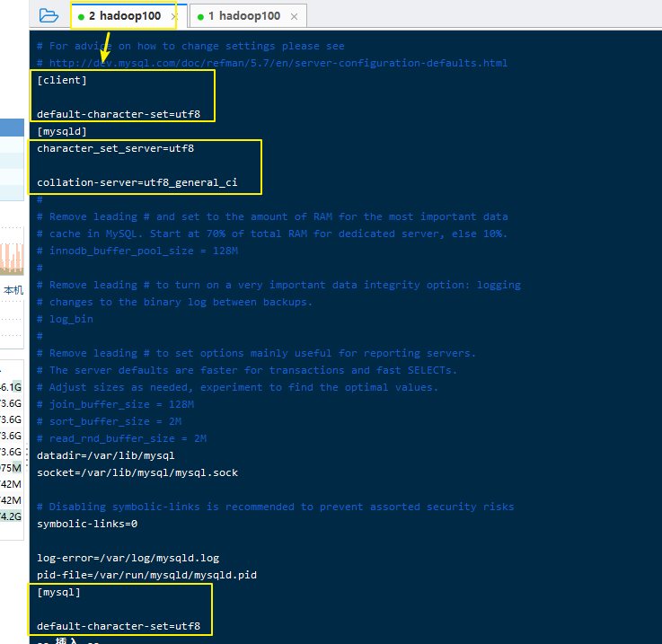
Task: Open the session folder icon
Action: [49, 16]
